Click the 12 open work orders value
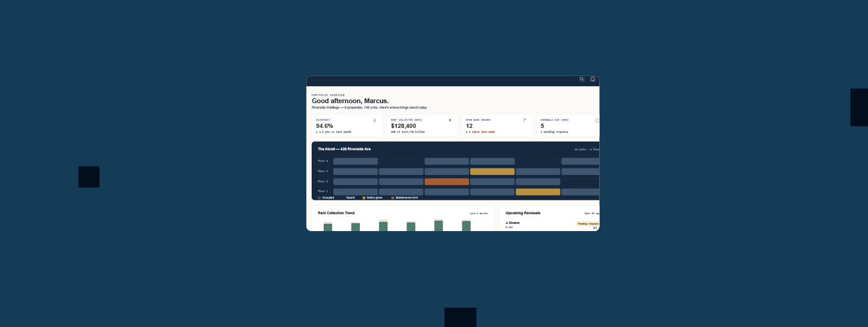Viewport: 868px width, 327px height. (469, 126)
